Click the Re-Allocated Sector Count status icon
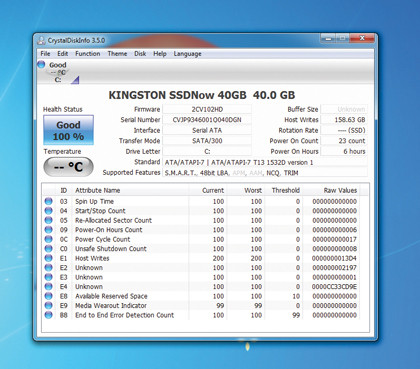 tap(49, 220)
